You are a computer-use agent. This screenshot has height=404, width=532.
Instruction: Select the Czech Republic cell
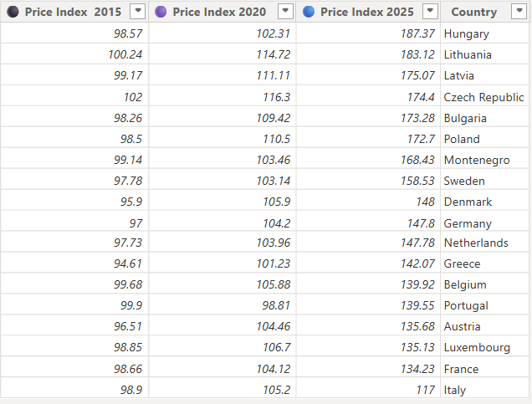(x=483, y=97)
